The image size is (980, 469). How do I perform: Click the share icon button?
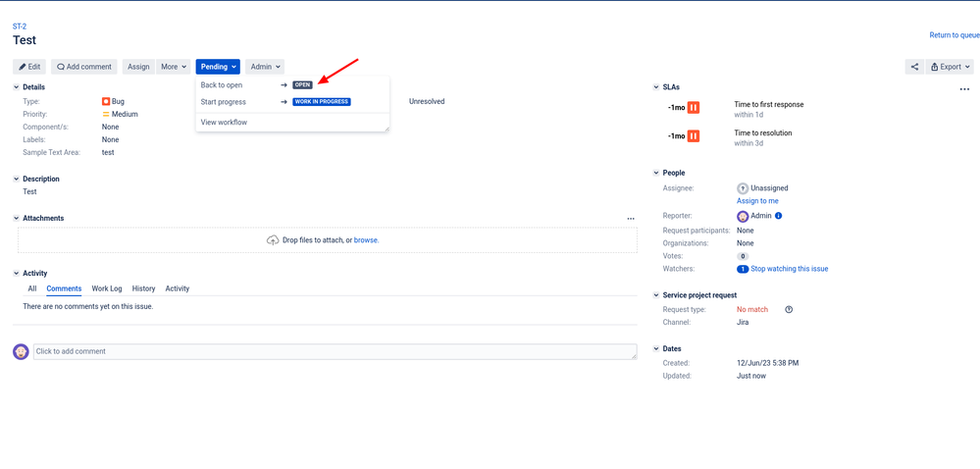(x=913, y=67)
